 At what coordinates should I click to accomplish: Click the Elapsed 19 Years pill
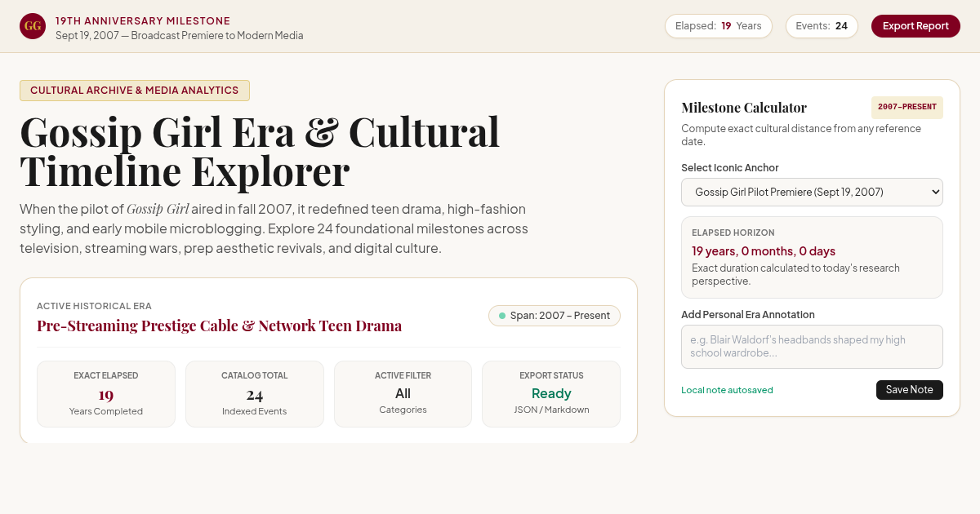tap(718, 26)
